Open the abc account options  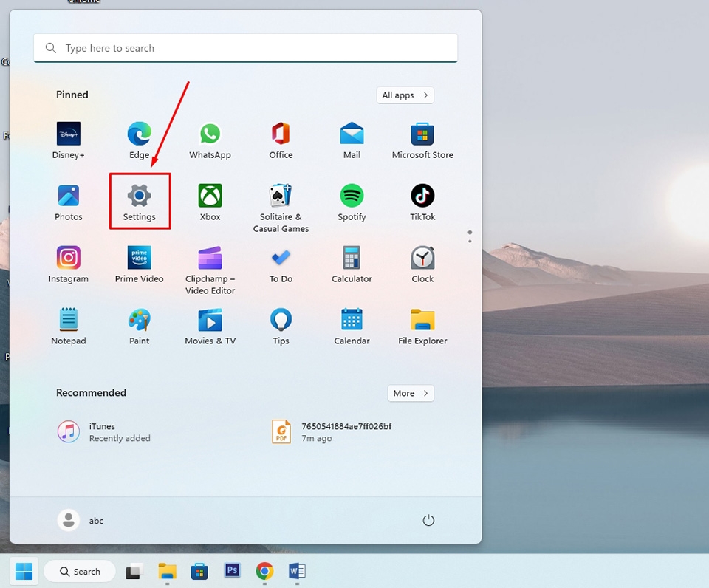(83, 520)
